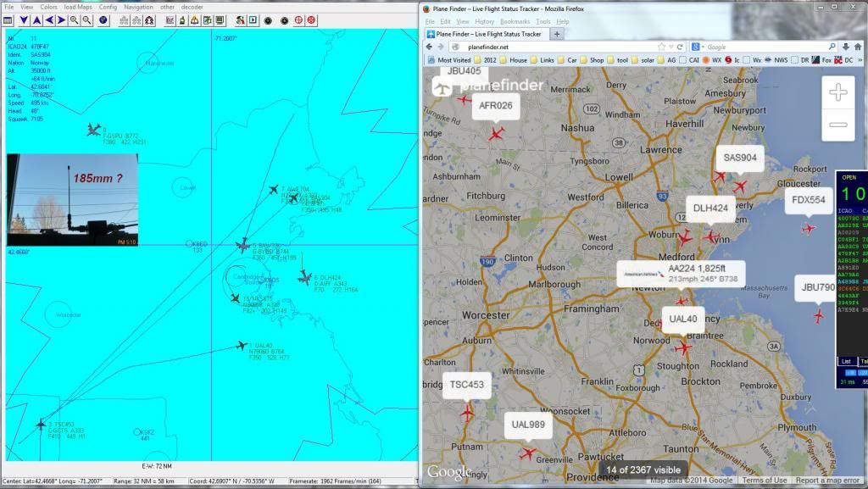The width and height of the screenshot is (868, 489).
Task: Switch to the List tab in side panel
Action: 846,362
